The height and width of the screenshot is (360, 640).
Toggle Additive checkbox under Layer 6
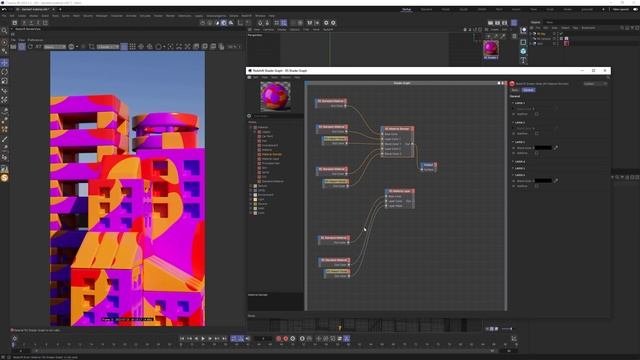click(x=536, y=186)
